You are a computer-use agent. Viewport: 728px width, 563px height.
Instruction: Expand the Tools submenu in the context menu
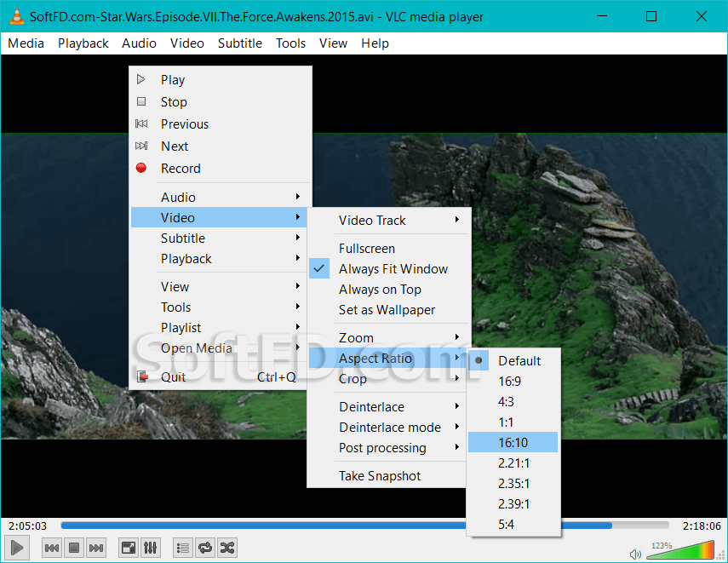coord(219,307)
